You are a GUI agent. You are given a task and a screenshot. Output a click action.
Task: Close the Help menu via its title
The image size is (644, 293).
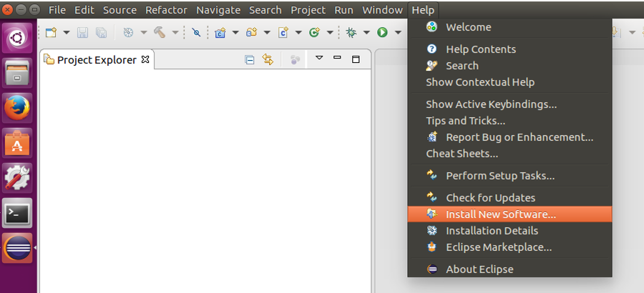(424, 10)
